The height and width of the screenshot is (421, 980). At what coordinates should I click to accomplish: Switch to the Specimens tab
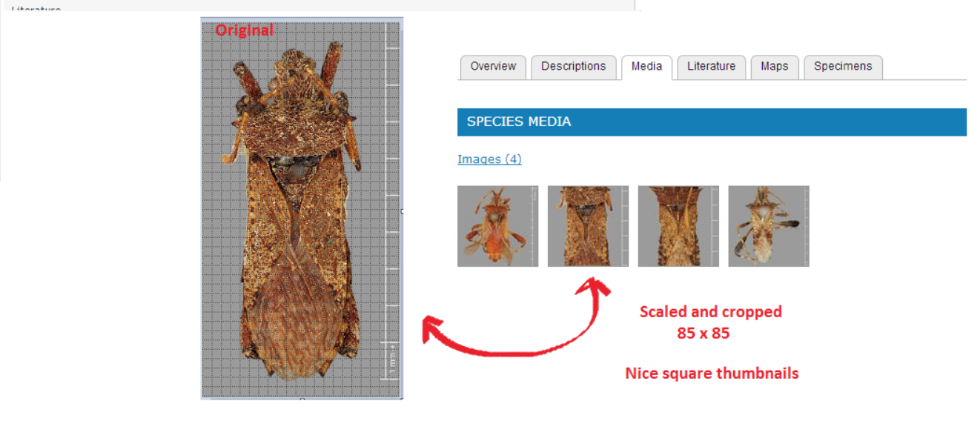point(843,67)
